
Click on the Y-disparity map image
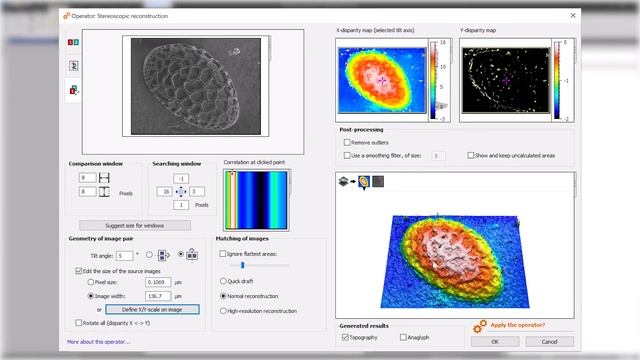[506, 80]
